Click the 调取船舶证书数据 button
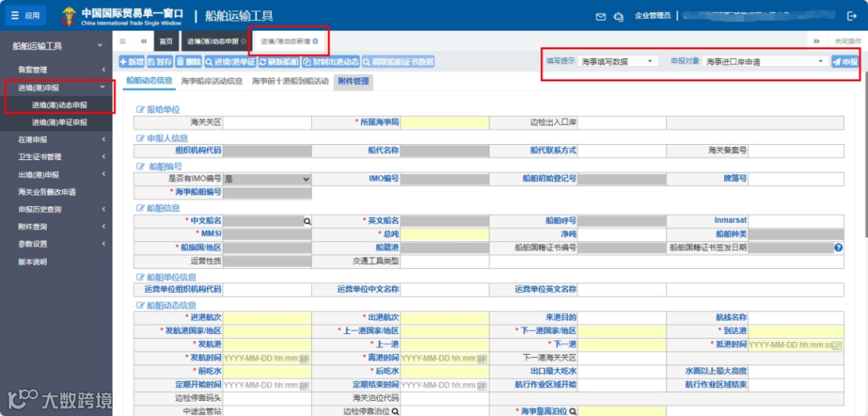This screenshot has width=868, height=416. click(398, 61)
